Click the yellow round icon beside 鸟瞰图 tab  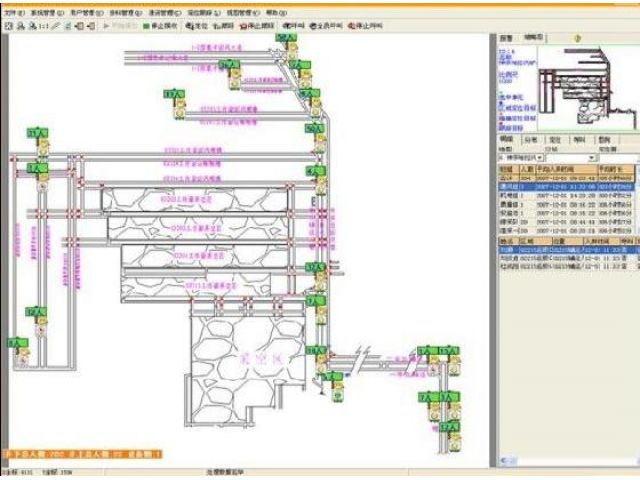(x=579, y=38)
